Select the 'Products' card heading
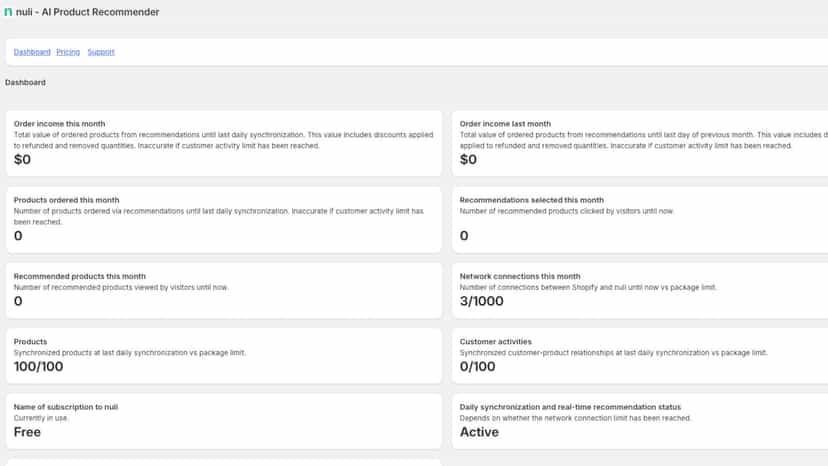The width and height of the screenshot is (828, 466). pyautogui.click(x=31, y=341)
